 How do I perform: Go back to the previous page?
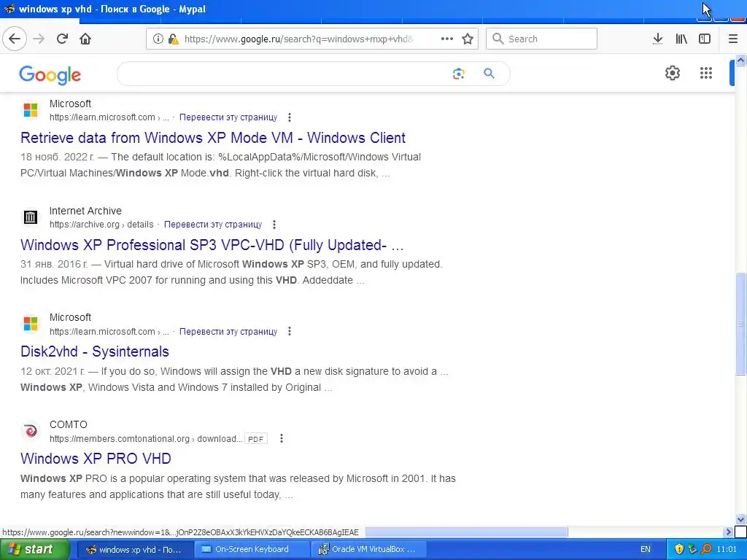(x=15, y=39)
